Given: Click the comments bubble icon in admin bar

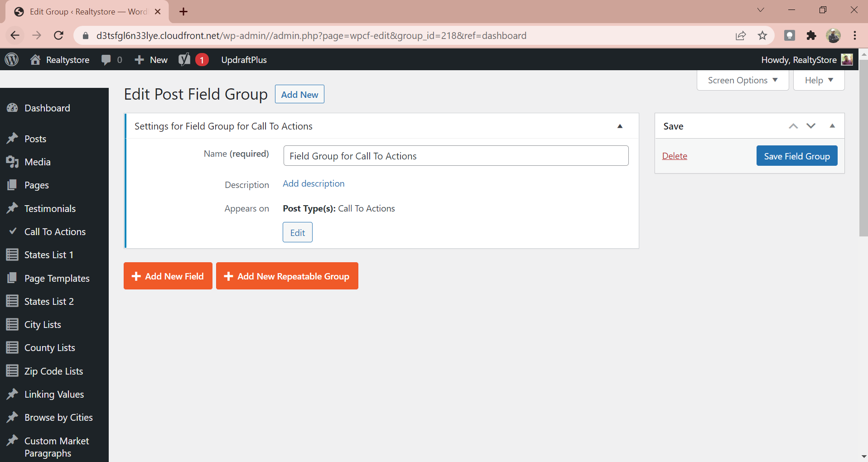Looking at the screenshot, I should point(106,60).
